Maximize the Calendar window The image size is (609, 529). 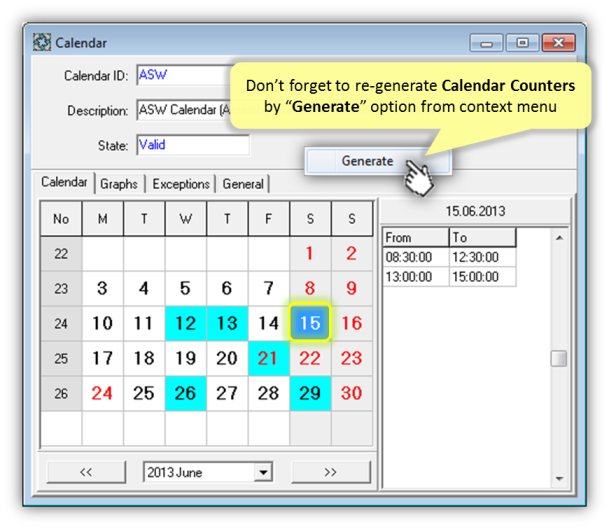click(x=521, y=43)
